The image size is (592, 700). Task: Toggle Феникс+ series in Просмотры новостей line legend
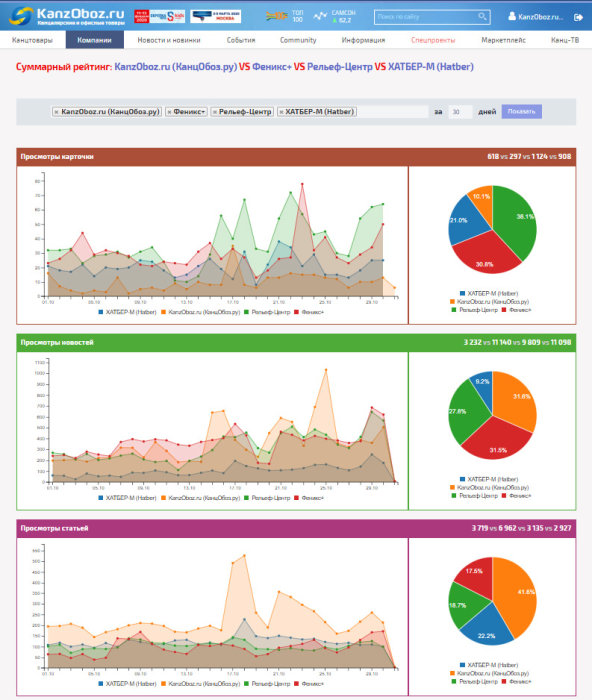[309, 498]
